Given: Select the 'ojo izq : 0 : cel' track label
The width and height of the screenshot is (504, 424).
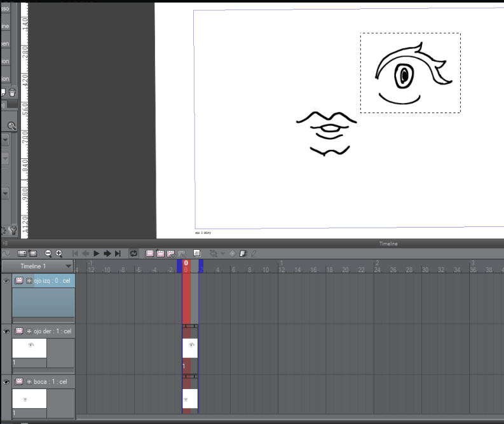Looking at the screenshot, I should point(52,281).
